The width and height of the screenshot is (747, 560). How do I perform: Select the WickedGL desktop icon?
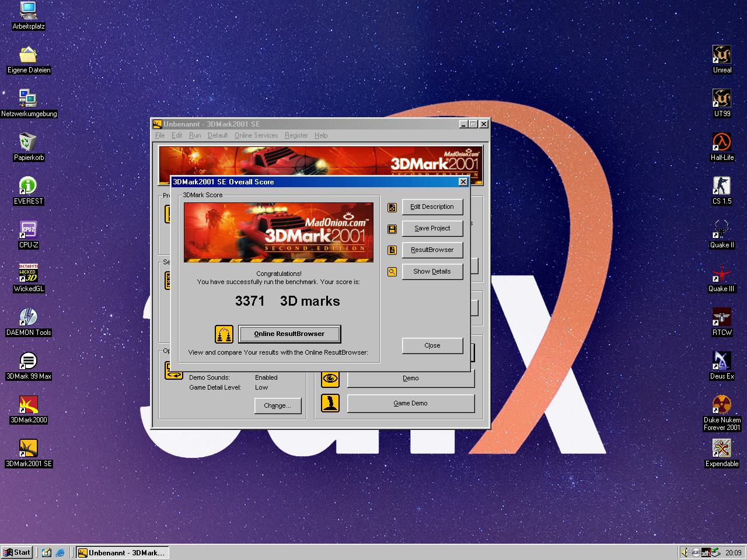[29, 278]
